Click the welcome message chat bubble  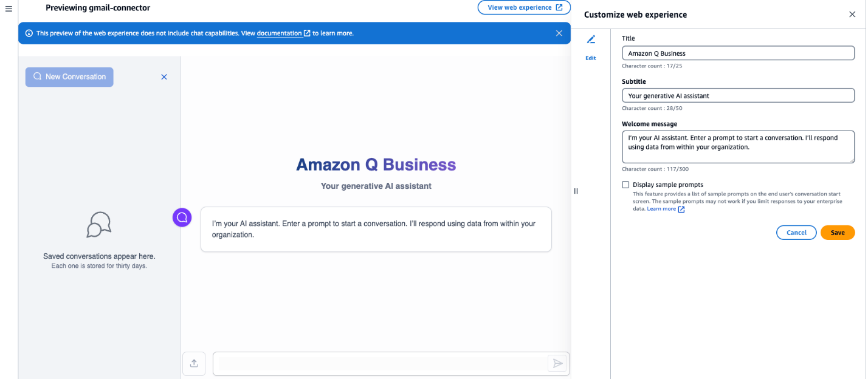376,229
